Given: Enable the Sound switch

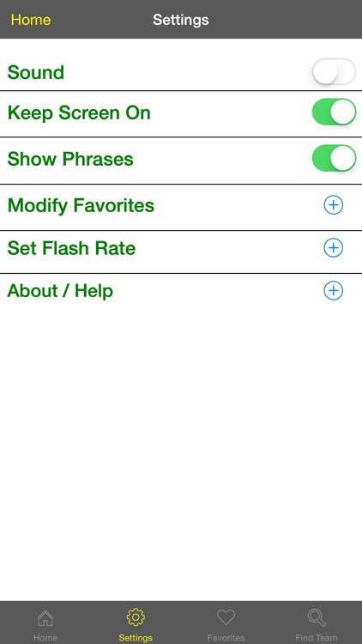Looking at the screenshot, I should (x=334, y=71).
